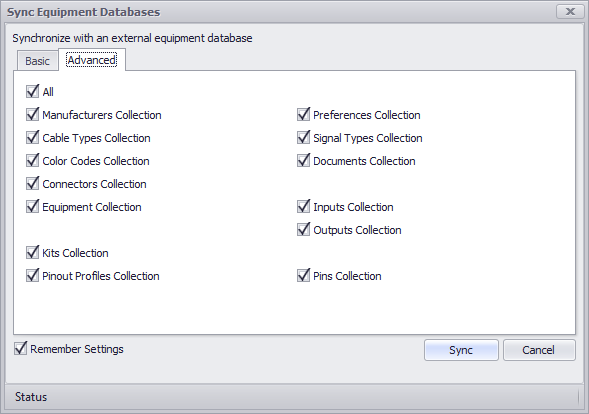Uncheck Pins Collection option
Screen dimensions: 589x414
pos(304,275)
